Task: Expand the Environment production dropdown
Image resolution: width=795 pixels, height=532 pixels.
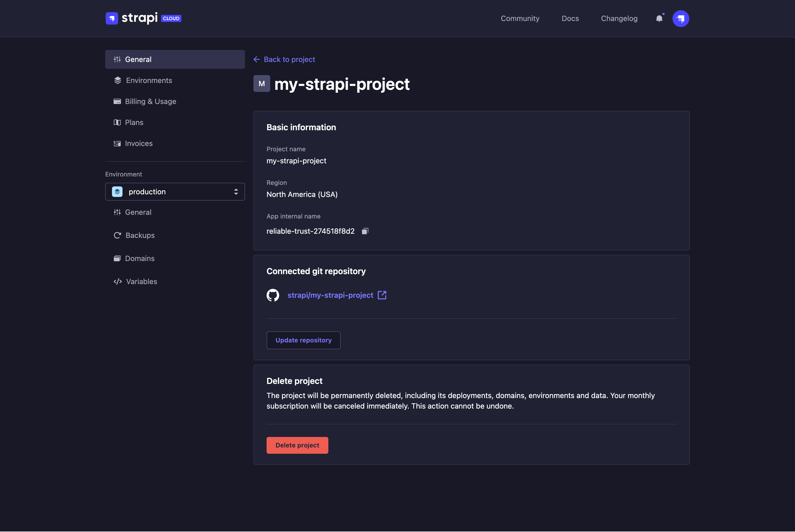Action: 236,191
